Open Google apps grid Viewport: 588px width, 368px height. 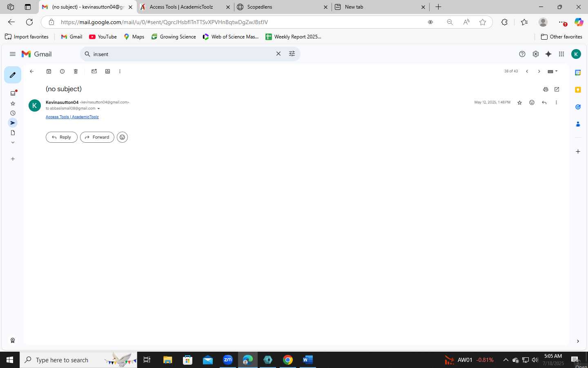click(561, 54)
